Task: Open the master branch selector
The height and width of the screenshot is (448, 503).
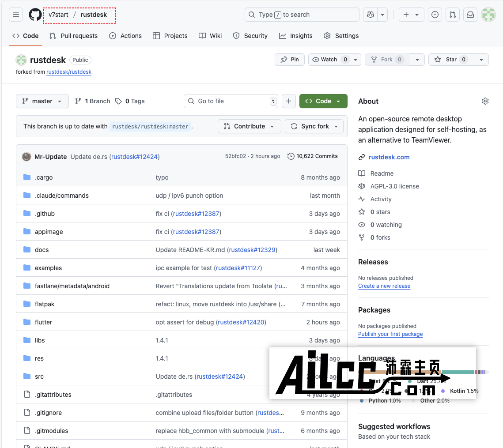Action: coord(42,101)
